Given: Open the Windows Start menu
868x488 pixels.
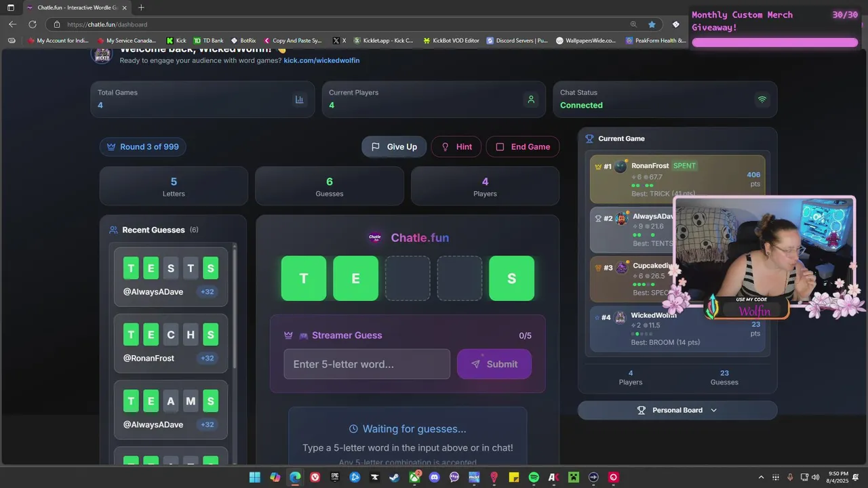Looking at the screenshot, I should point(255,477).
